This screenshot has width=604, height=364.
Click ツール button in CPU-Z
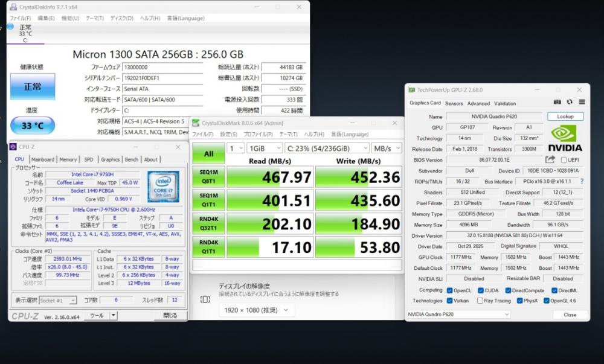(97, 316)
